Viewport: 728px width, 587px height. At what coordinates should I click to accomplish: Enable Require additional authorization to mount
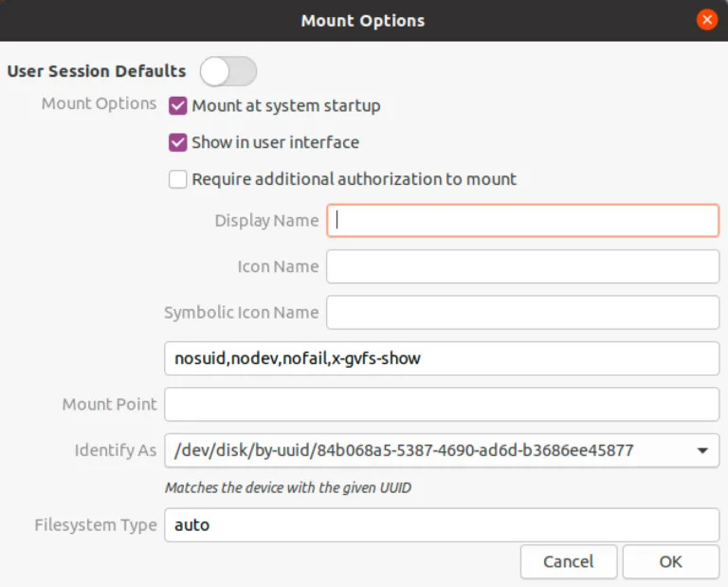[178, 179]
